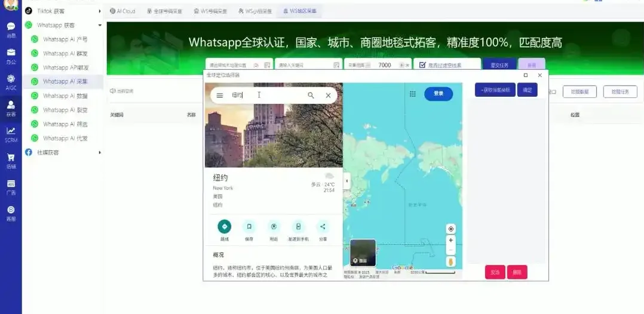This screenshot has width=644, height=314.
Task: Switch to the WS地区采集 tab
Action: [299, 11]
